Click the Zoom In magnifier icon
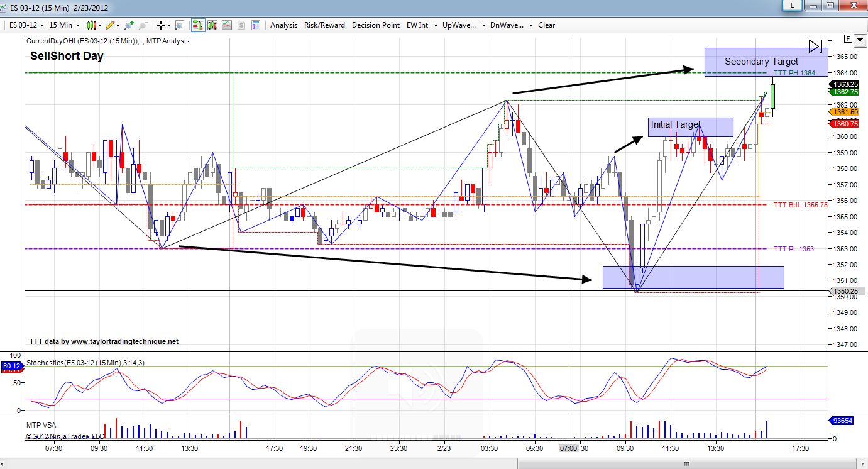Viewport: 868px width, 469px height. (x=129, y=25)
